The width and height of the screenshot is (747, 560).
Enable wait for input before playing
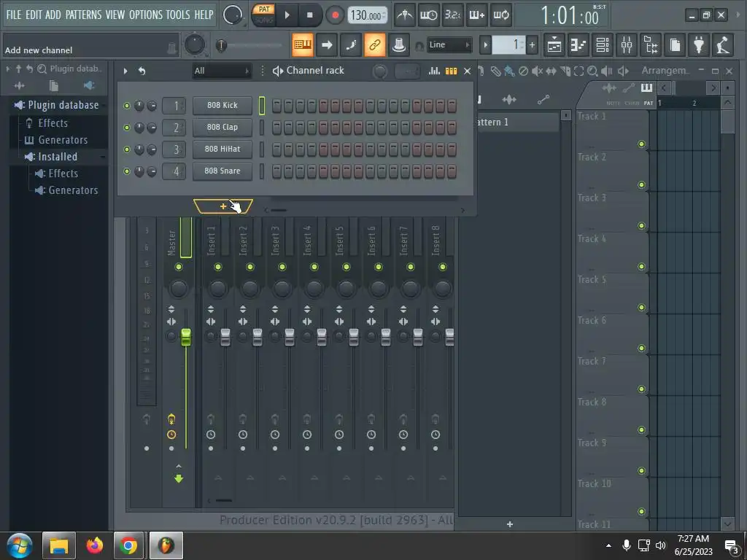pyautogui.click(x=429, y=15)
